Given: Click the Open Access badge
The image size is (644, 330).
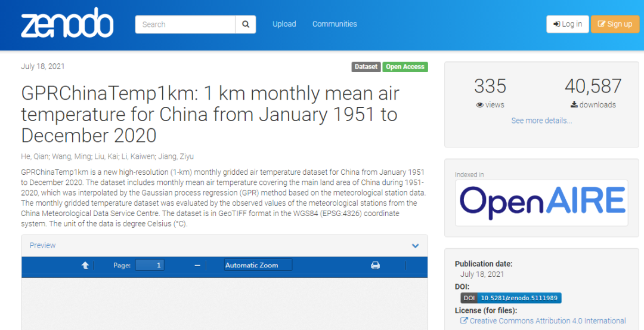Looking at the screenshot, I should 405,67.
